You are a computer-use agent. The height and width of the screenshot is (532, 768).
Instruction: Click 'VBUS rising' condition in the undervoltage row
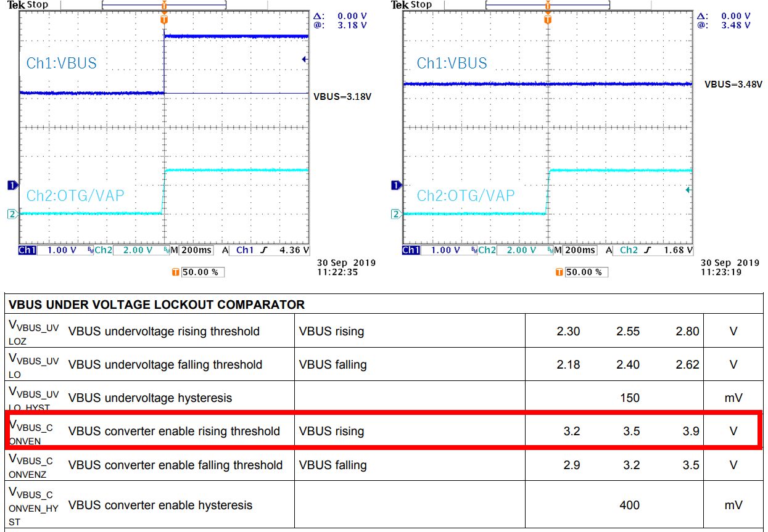pos(332,331)
